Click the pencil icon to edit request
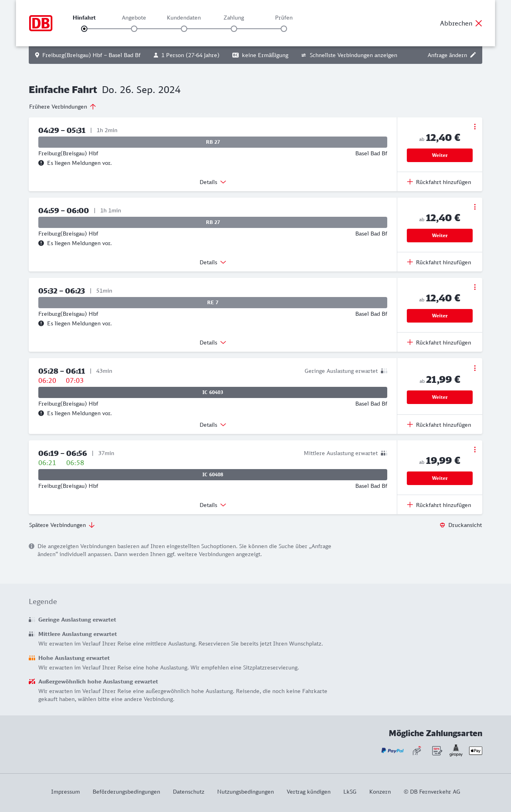 click(473, 55)
